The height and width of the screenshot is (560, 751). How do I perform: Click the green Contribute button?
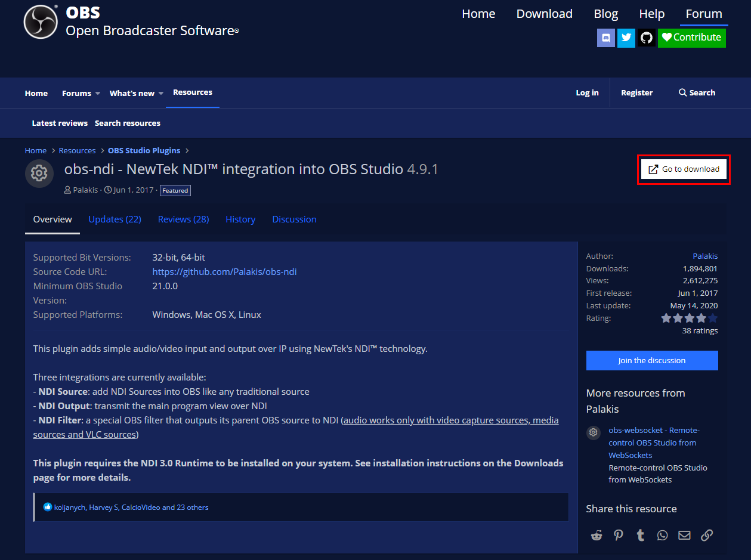(x=692, y=38)
